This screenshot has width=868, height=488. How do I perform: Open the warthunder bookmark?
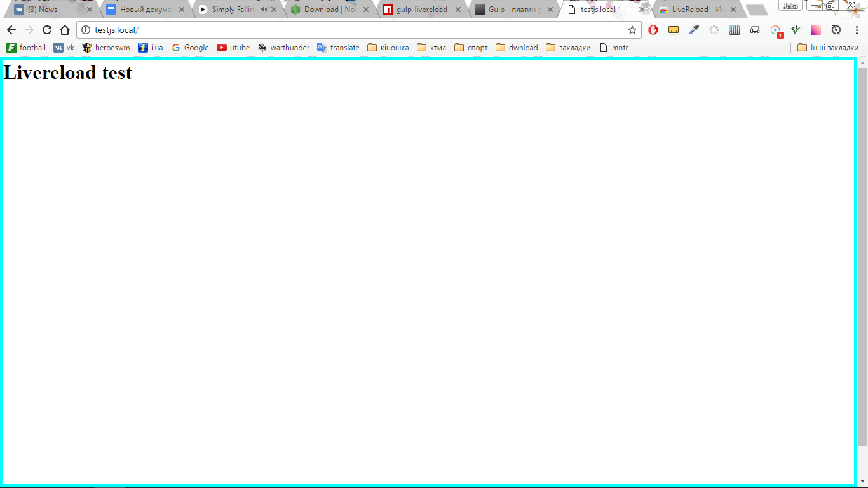point(283,48)
